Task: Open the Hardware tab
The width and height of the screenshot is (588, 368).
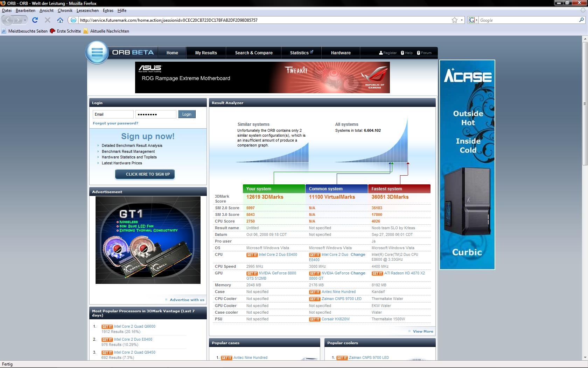Action: click(341, 53)
